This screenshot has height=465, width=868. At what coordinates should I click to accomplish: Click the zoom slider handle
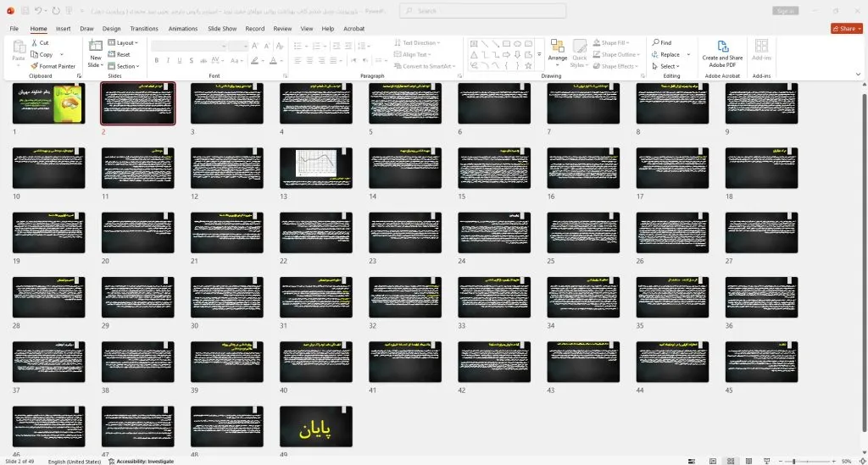(793, 461)
